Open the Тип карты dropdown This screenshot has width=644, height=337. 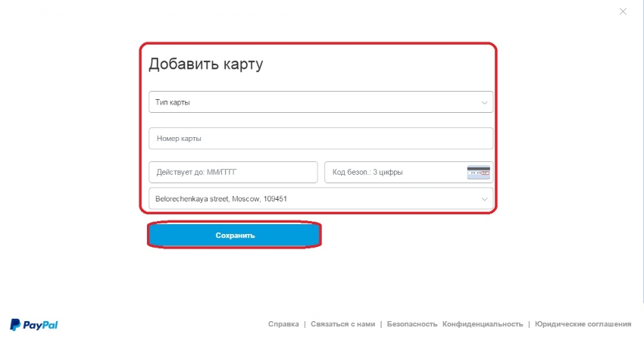click(320, 102)
